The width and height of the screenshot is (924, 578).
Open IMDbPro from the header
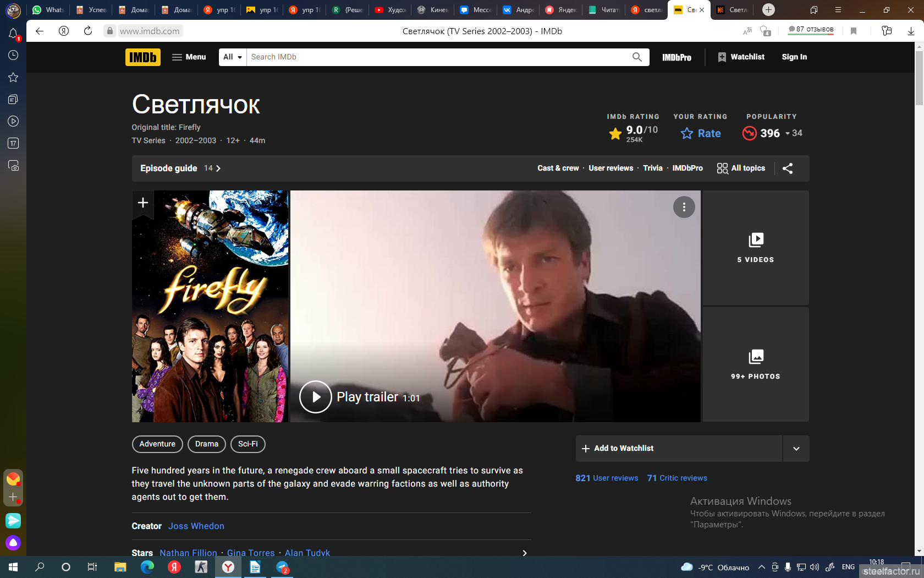[676, 57]
